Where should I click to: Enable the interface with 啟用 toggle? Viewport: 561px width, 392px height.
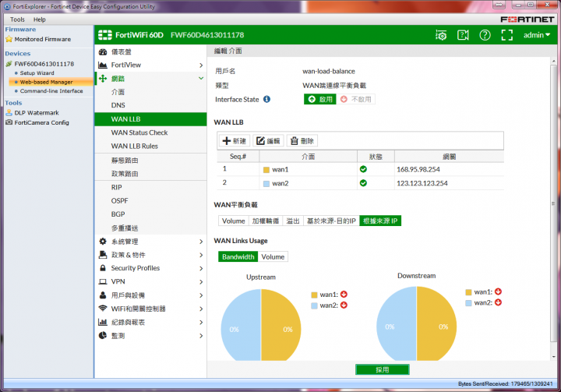tap(320, 99)
